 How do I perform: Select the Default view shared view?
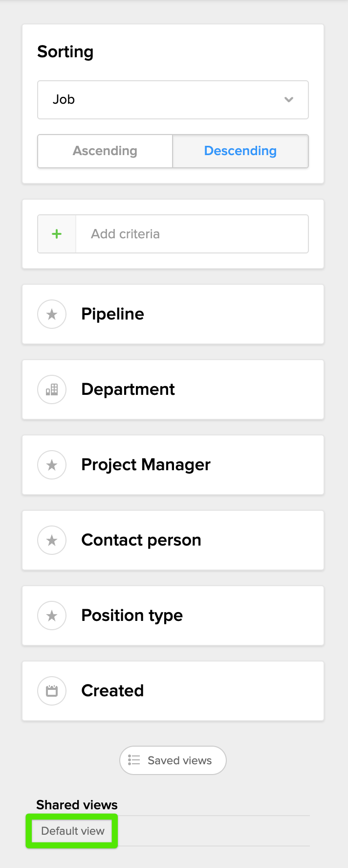point(72,831)
